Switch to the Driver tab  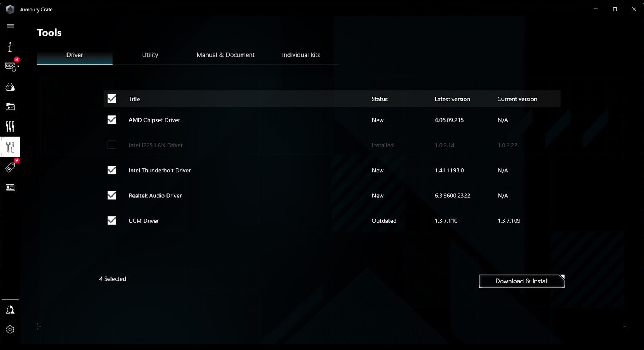click(74, 55)
